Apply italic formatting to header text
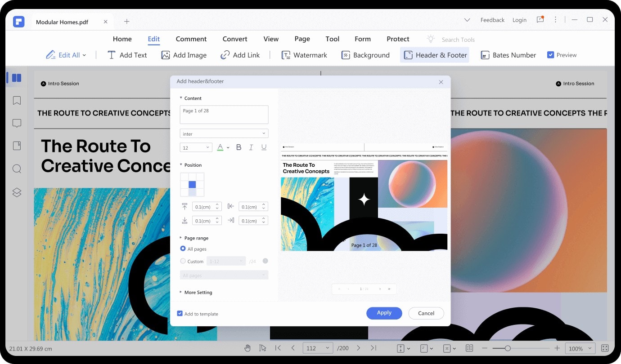The width and height of the screenshot is (621, 364). [251, 147]
